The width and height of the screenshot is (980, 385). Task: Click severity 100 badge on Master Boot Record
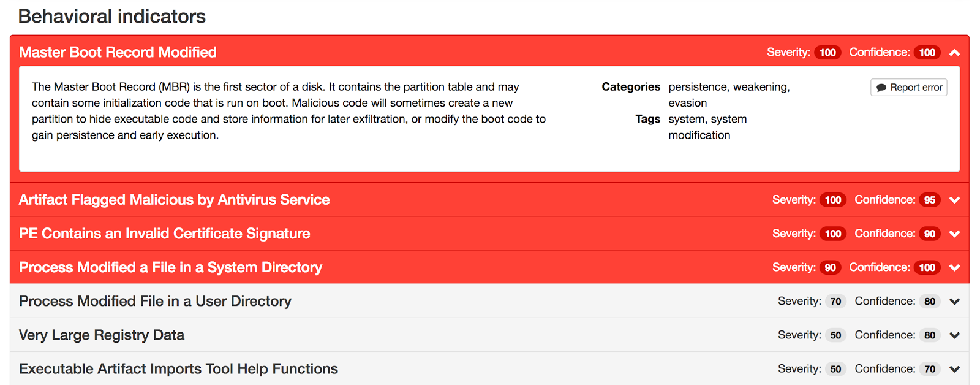pyautogui.click(x=827, y=53)
